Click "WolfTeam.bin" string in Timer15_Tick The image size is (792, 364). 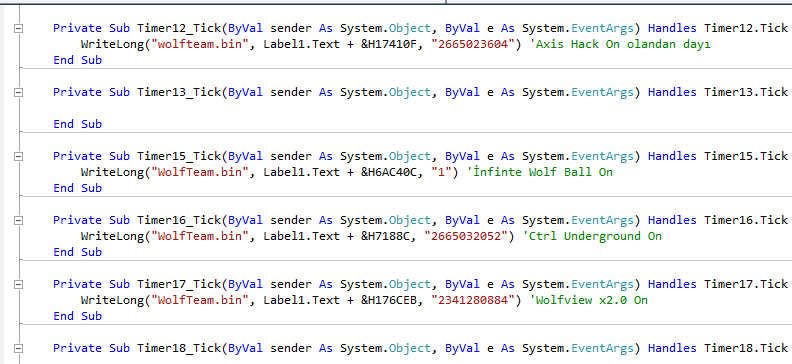[200, 172]
